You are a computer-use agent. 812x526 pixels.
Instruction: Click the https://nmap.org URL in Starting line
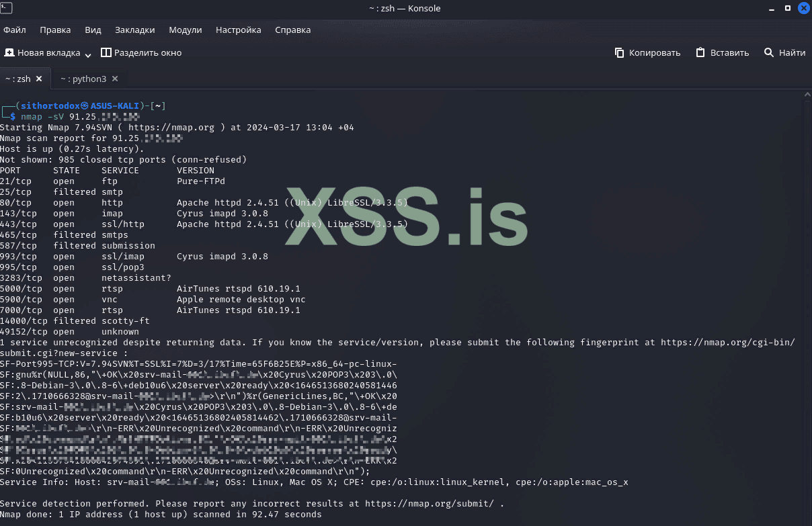tap(171, 128)
